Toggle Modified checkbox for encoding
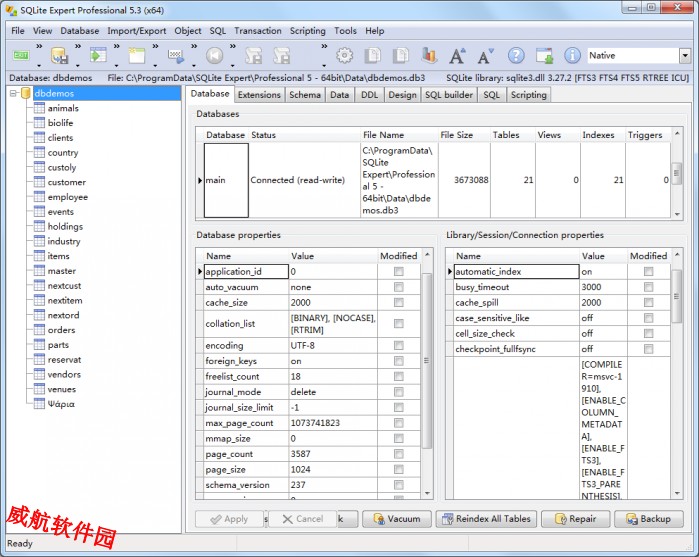Screen dimensions: 699x557 (x=399, y=346)
